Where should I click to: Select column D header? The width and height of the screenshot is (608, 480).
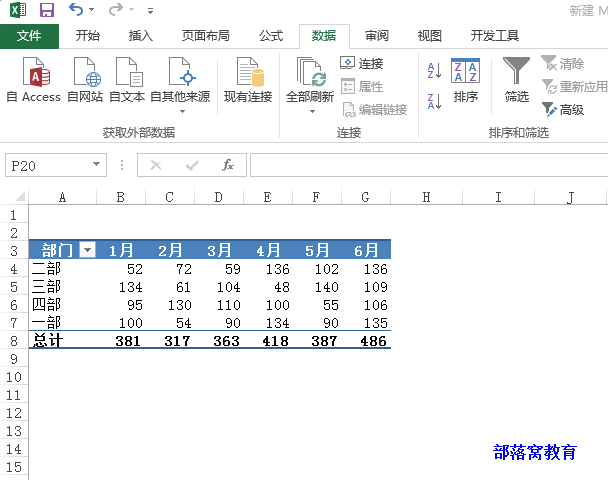coord(219,197)
